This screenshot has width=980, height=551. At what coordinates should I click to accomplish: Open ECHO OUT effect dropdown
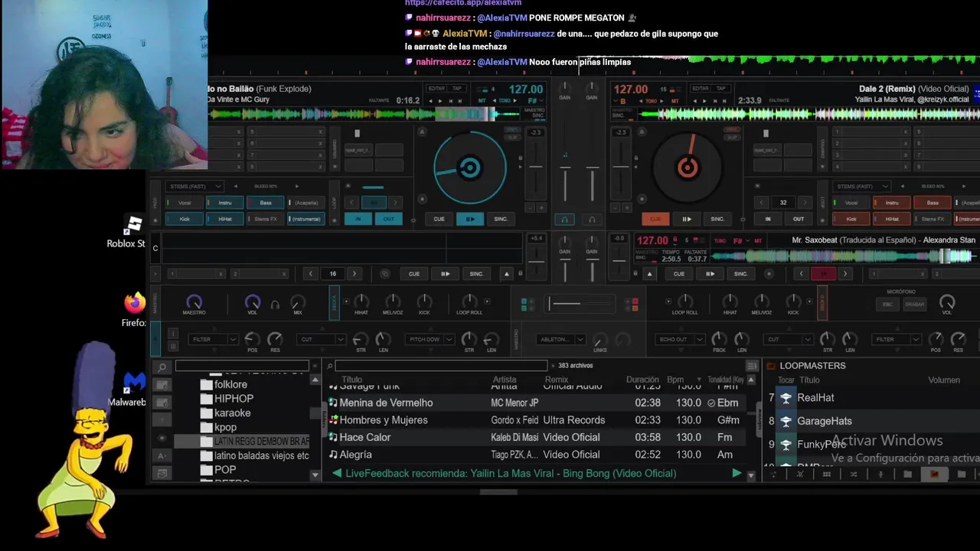pyautogui.click(x=680, y=339)
